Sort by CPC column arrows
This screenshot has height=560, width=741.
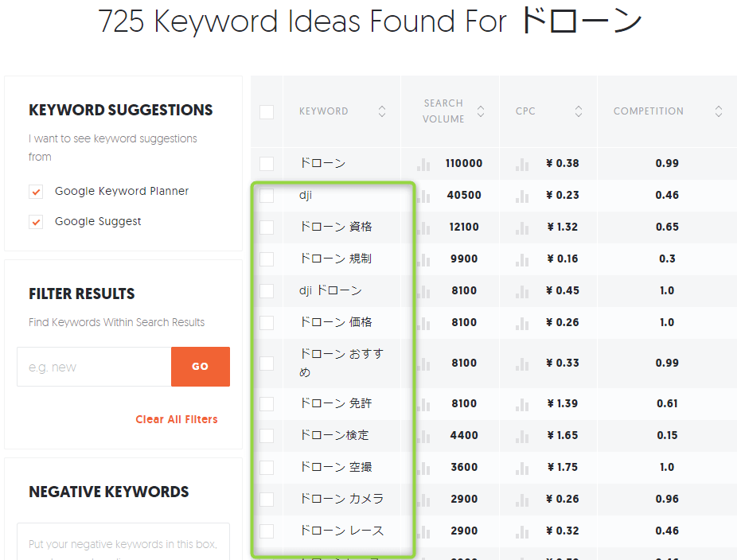point(579,112)
